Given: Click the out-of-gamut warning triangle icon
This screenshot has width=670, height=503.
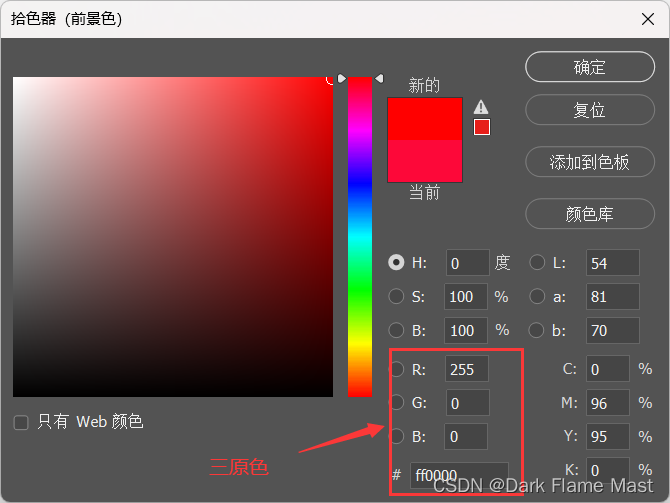Looking at the screenshot, I should [x=481, y=107].
